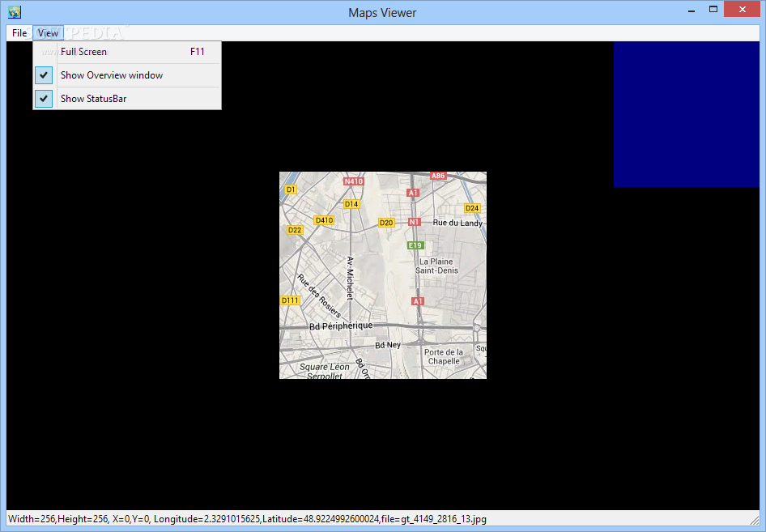Click Rue du Landy label on the map
The height and width of the screenshot is (532, 766).
click(x=457, y=223)
